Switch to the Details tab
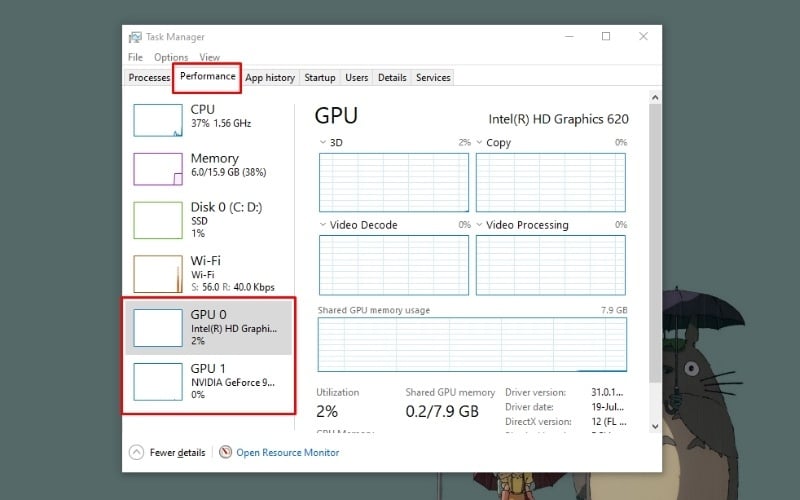The height and width of the screenshot is (500, 800). [x=392, y=78]
